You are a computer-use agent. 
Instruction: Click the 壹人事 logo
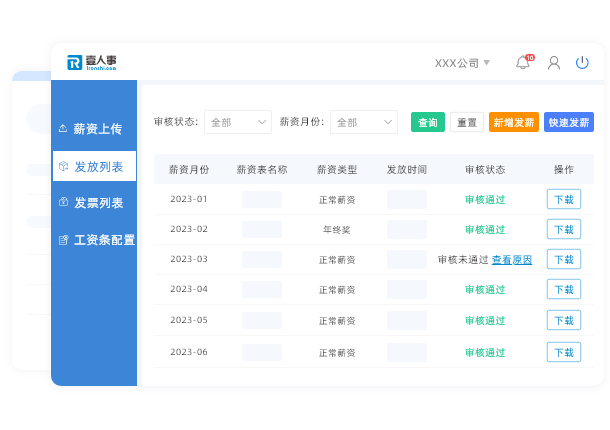92,63
